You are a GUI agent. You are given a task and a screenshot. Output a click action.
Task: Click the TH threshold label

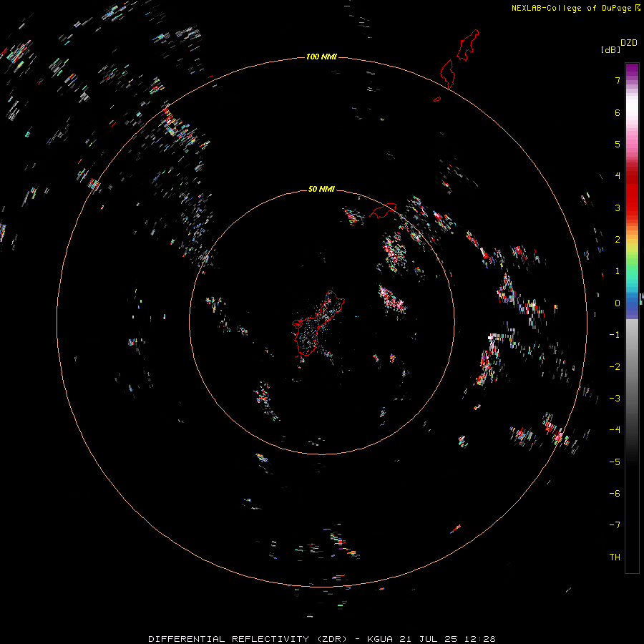tap(615, 557)
